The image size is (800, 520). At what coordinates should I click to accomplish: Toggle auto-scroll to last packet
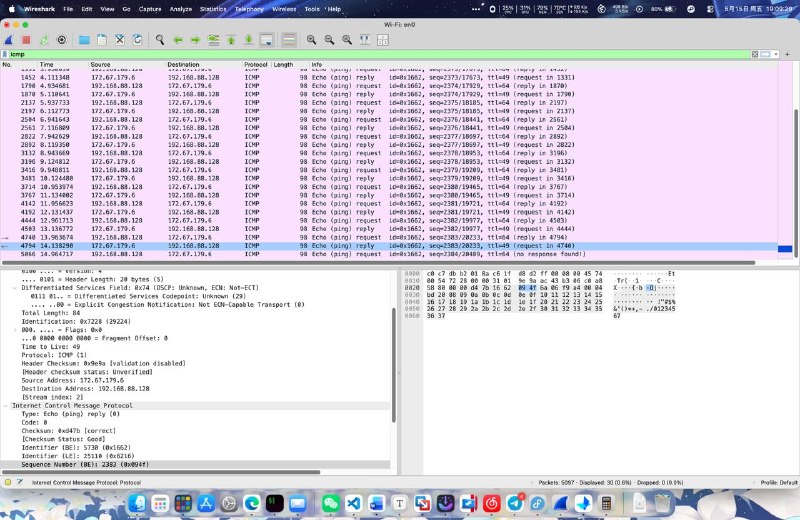(267, 40)
